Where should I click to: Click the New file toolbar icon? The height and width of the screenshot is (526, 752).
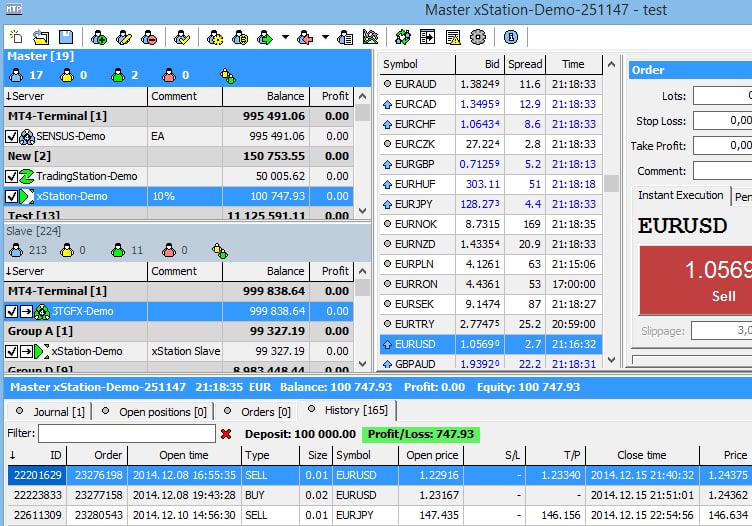point(16,37)
